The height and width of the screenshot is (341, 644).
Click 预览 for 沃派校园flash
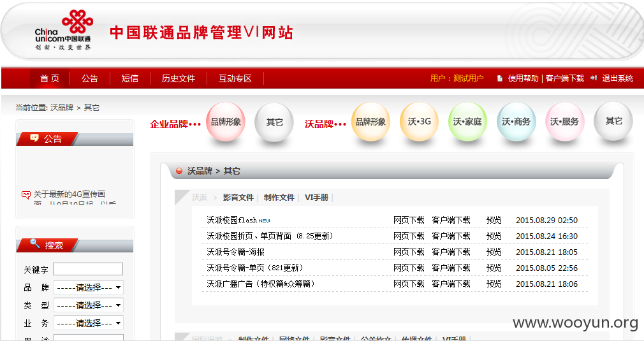tap(494, 221)
